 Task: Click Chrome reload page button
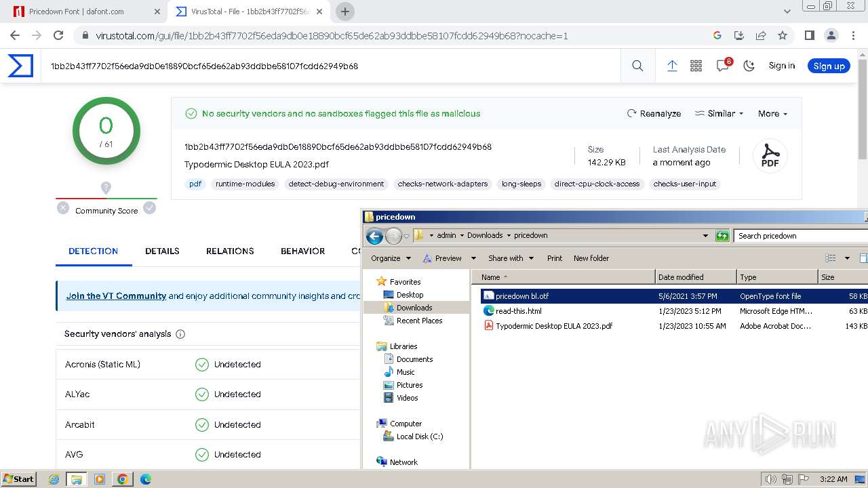click(58, 35)
